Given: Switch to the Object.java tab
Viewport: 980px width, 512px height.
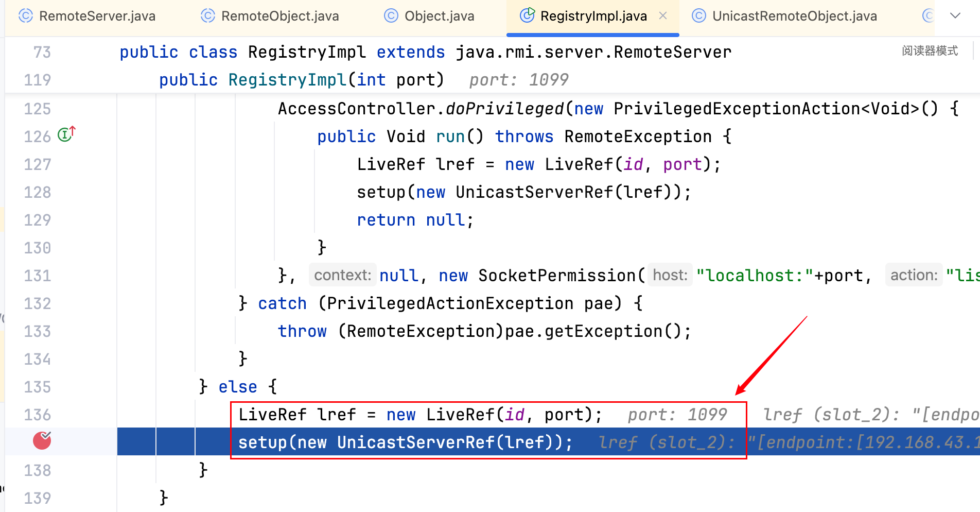Looking at the screenshot, I should pyautogui.click(x=439, y=16).
